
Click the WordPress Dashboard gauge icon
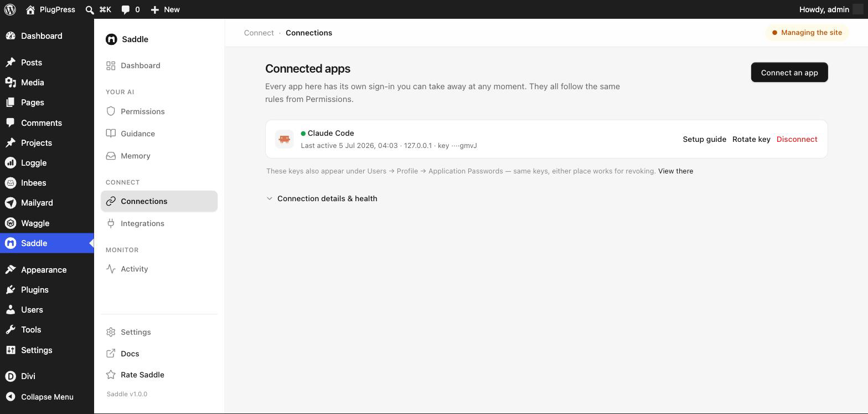coord(11,36)
